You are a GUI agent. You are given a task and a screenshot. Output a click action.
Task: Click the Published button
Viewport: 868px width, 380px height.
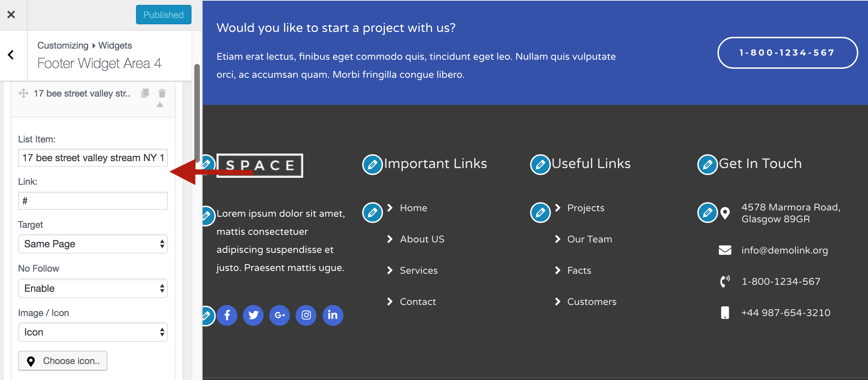pyautogui.click(x=163, y=15)
